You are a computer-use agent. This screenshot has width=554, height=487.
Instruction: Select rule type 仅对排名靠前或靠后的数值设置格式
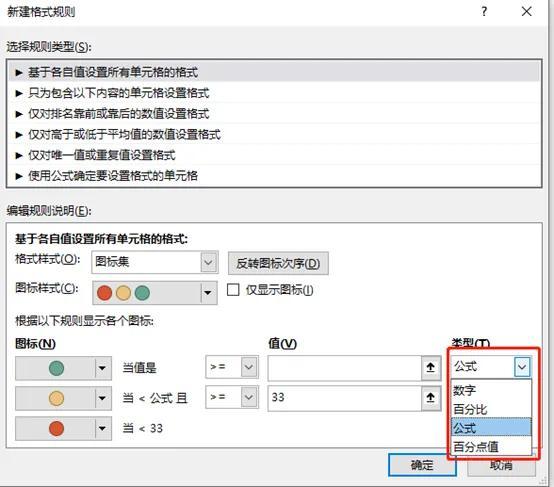(x=274, y=113)
